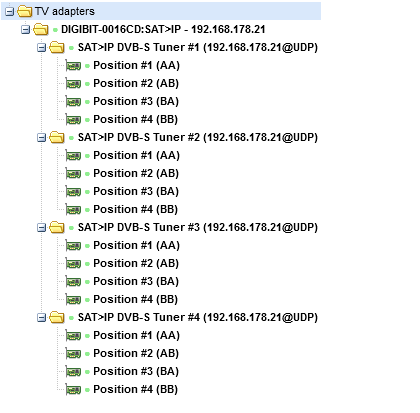The width and height of the screenshot is (420, 413).
Task: Select Position #4 (BB) under Tuner #3
Action: (135, 299)
